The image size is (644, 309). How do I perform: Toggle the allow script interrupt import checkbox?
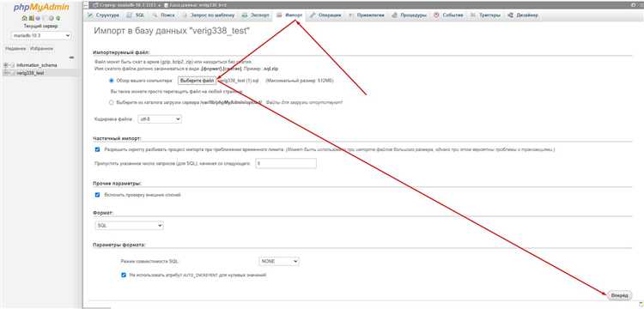coord(97,150)
